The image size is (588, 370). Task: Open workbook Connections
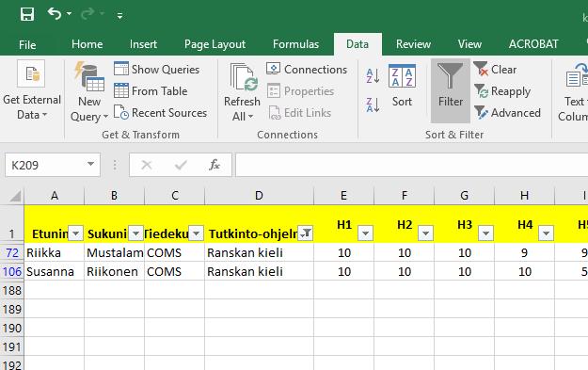pos(307,69)
